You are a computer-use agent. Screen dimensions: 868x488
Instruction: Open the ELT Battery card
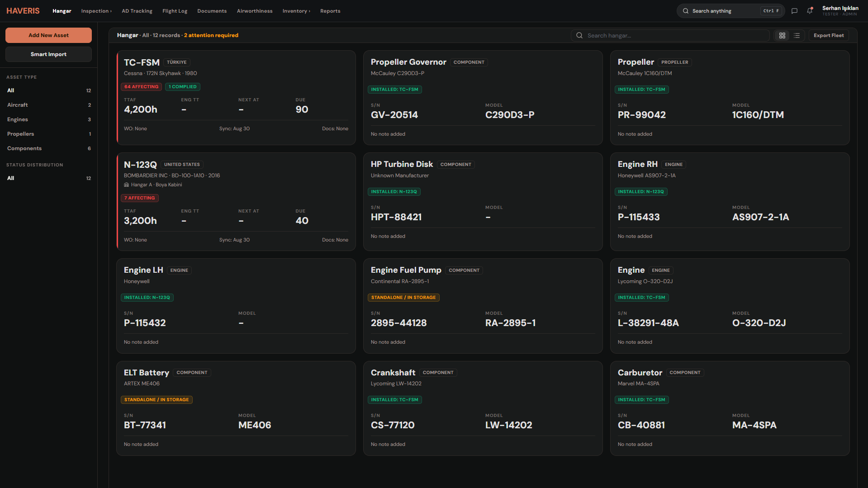point(236,408)
